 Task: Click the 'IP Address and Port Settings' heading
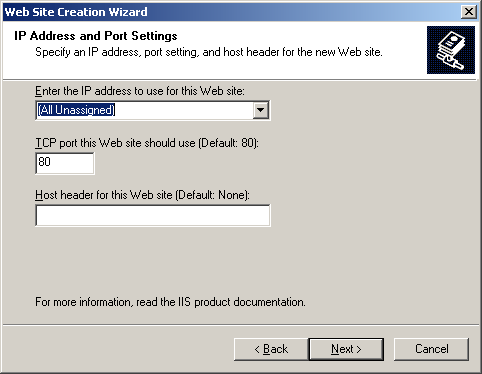click(96, 36)
